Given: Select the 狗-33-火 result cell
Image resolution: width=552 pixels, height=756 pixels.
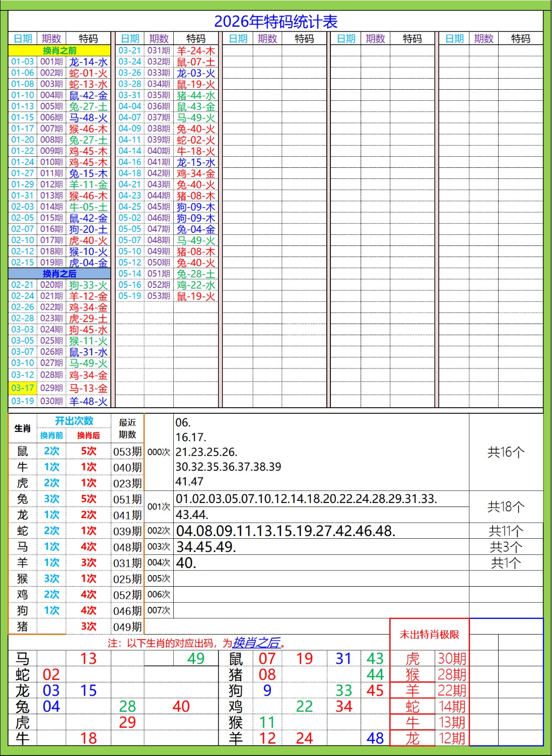Looking at the screenshot, I should [89, 285].
